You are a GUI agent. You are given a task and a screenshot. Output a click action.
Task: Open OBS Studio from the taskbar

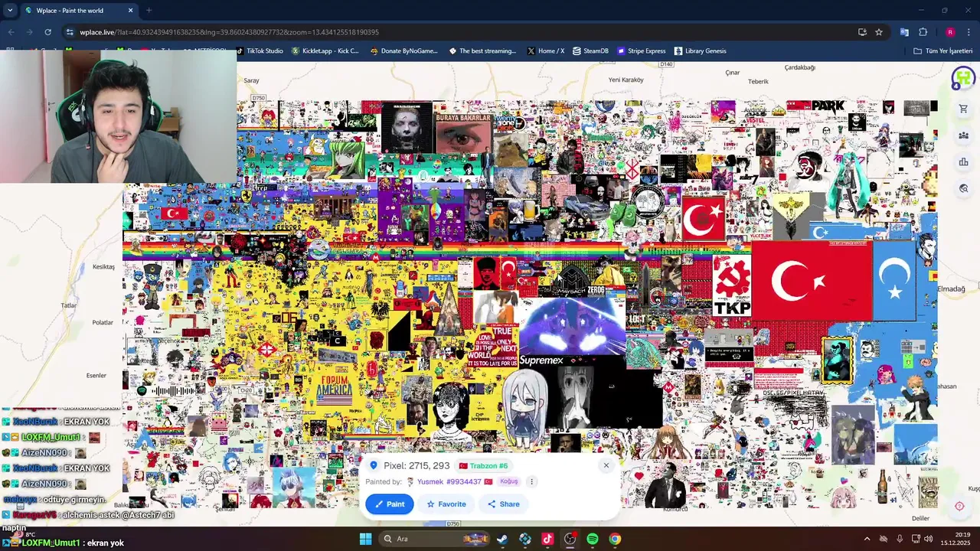570,539
